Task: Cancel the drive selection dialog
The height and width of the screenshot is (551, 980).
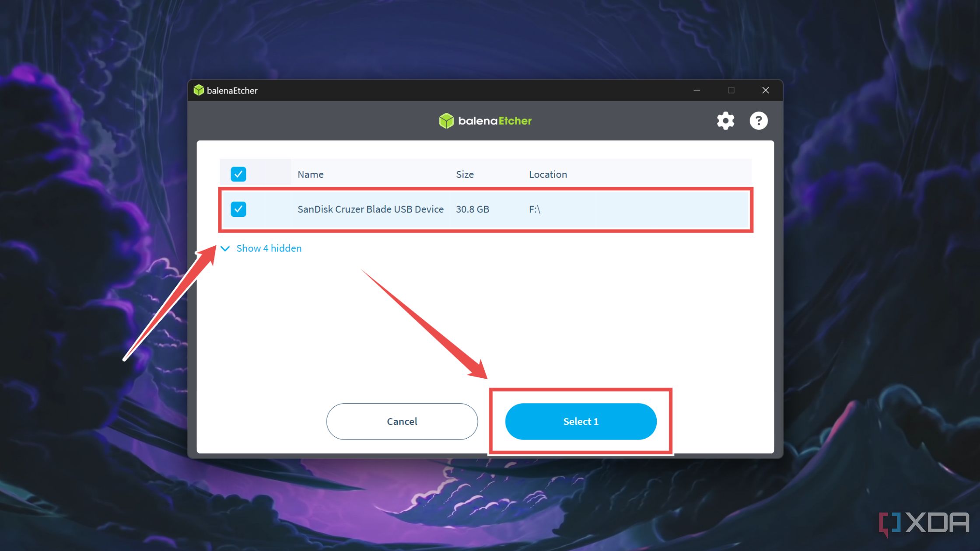Action: pyautogui.click(x=401, y=421)
